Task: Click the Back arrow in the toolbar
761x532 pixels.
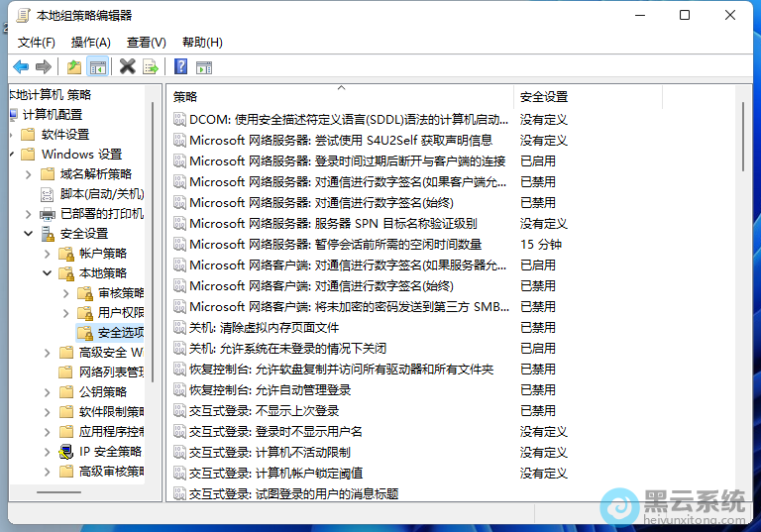Action: tap(21, 66)
